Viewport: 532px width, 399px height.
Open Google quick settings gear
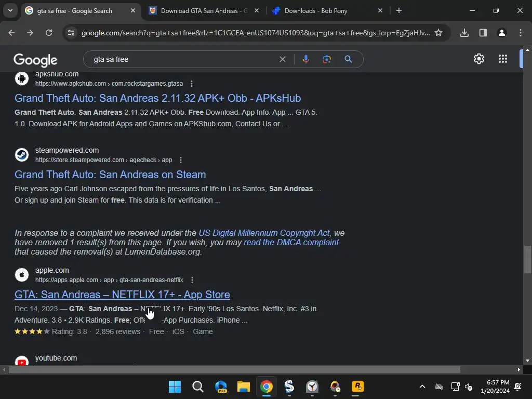[478, 59]
